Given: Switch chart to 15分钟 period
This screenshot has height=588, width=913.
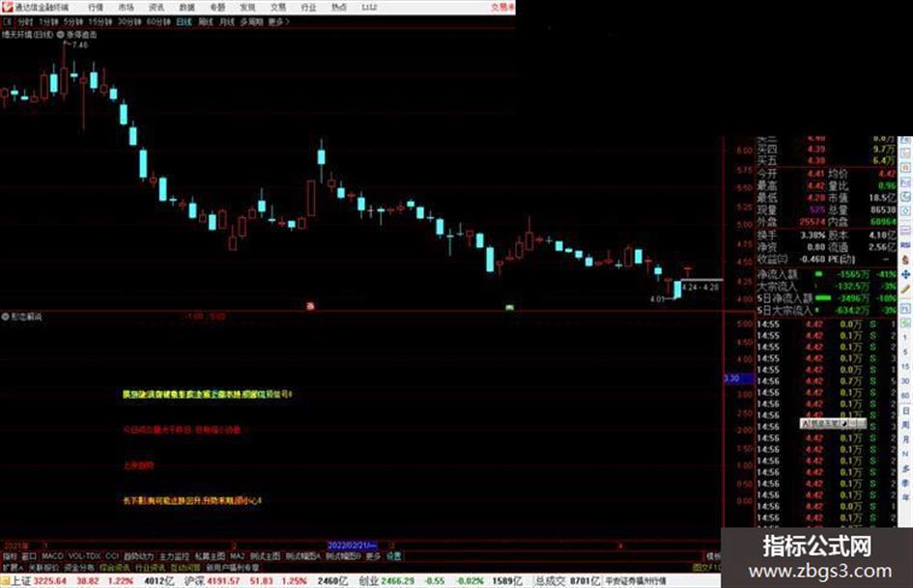Looking at the screenshot, I should (x=100, y=22).
